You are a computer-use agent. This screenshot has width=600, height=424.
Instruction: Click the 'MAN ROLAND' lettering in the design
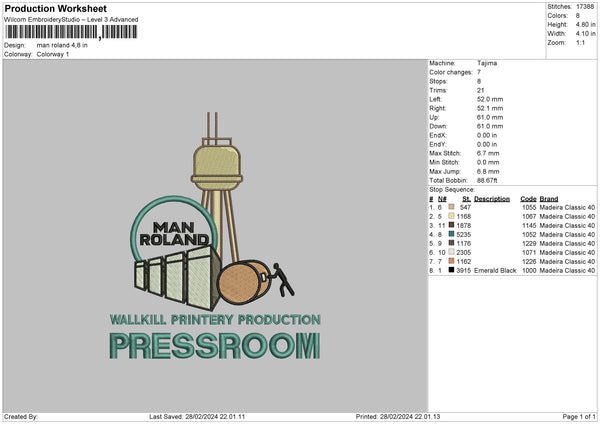pyautogui.click(x=174, y=233)
